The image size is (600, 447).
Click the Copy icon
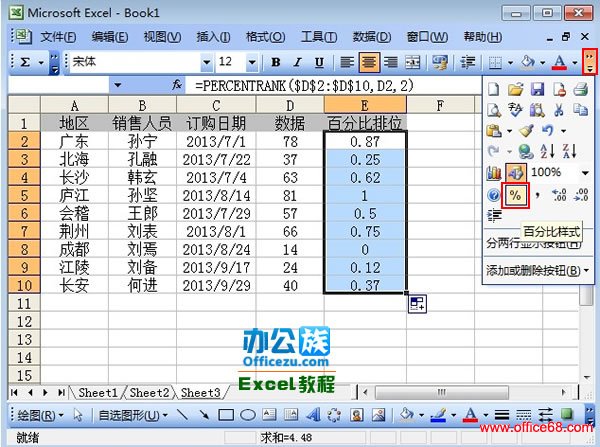click(x=581, y=110)
